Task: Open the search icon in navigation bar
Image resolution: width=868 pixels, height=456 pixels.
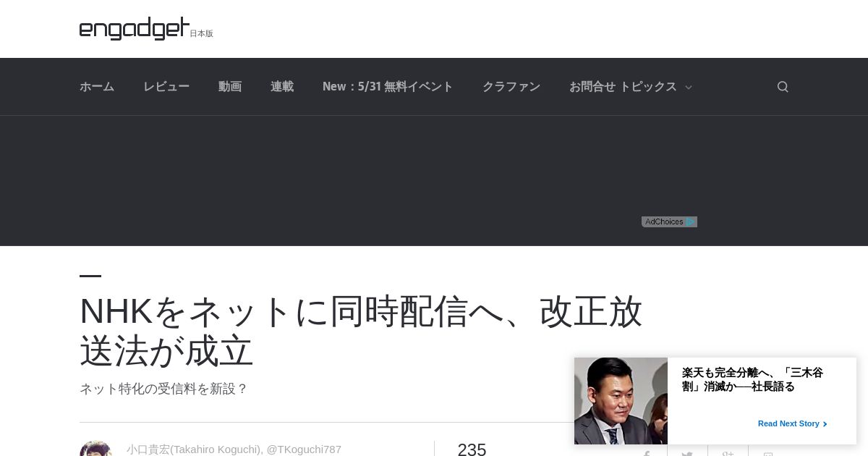Action: coord(783,87)
